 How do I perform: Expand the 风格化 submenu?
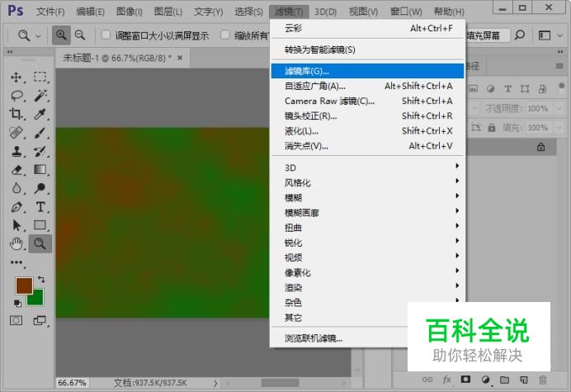[368, 182]
